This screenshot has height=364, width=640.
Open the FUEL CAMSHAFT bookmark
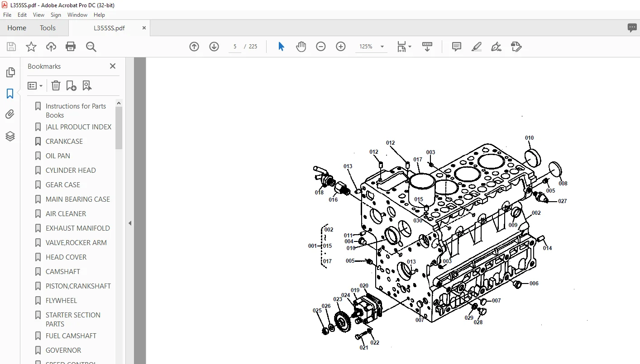[x=71, y=336]
